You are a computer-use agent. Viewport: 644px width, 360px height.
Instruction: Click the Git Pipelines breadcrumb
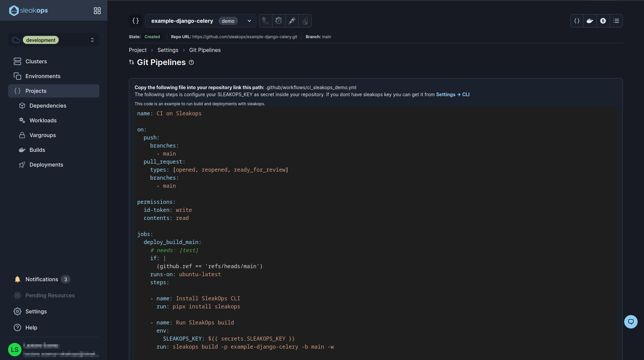[x=205, y=50]
